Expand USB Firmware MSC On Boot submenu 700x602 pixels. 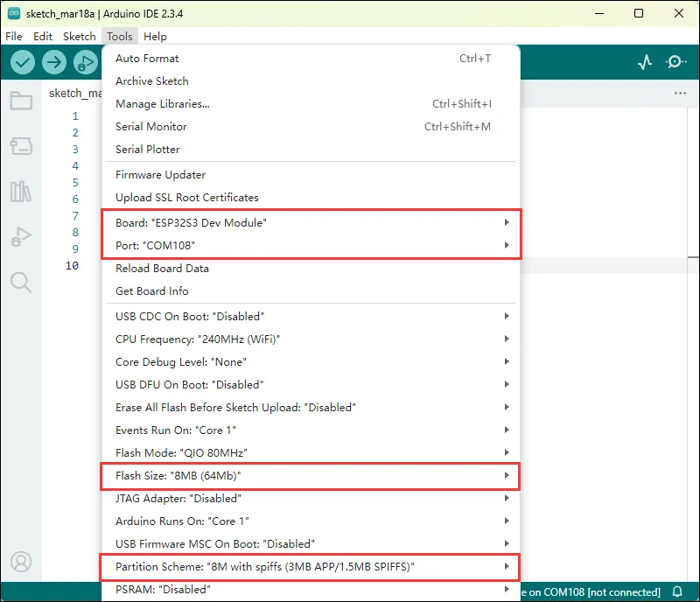pyautogui.click(x=311, y=544)
